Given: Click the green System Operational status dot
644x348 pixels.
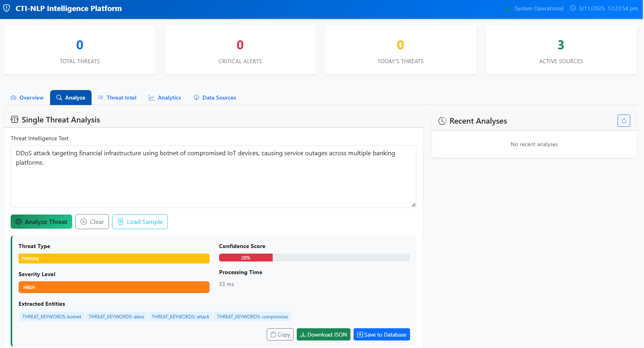Looking at the screenshot, I should [508, 9].
